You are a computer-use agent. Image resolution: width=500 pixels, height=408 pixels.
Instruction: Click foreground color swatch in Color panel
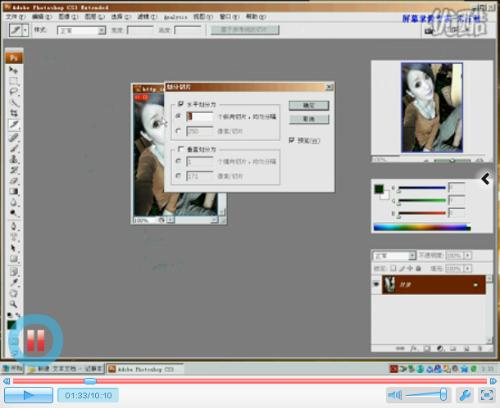(x=379, y=189)
